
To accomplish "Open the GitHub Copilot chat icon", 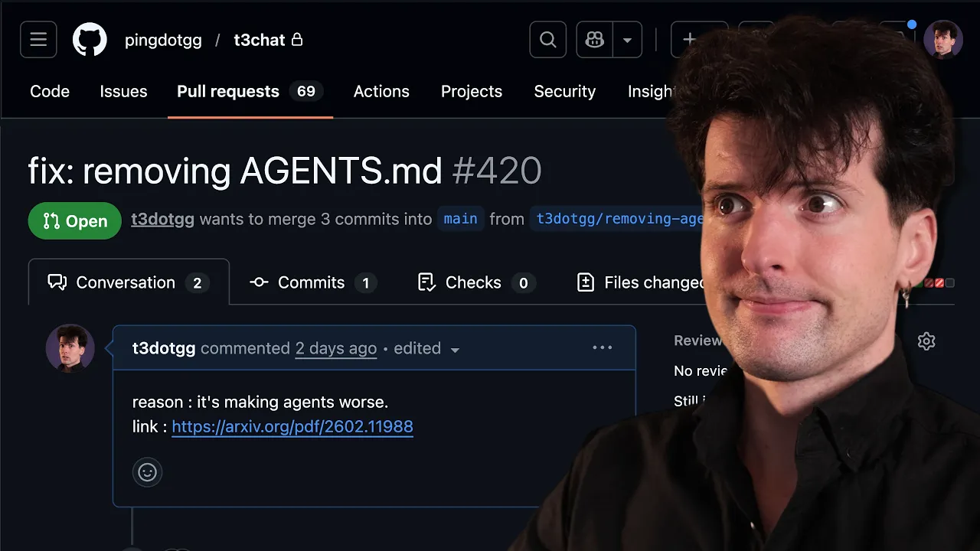I will pyautogui.click(x=594, y=39).
